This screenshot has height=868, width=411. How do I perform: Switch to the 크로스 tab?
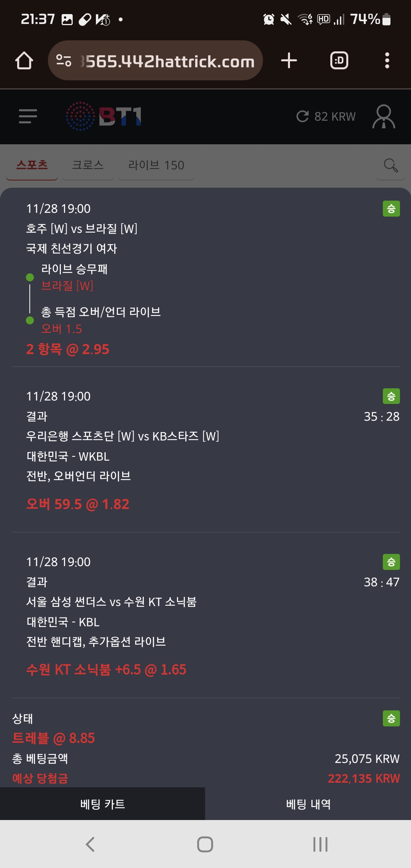click(x=88, y=165)
